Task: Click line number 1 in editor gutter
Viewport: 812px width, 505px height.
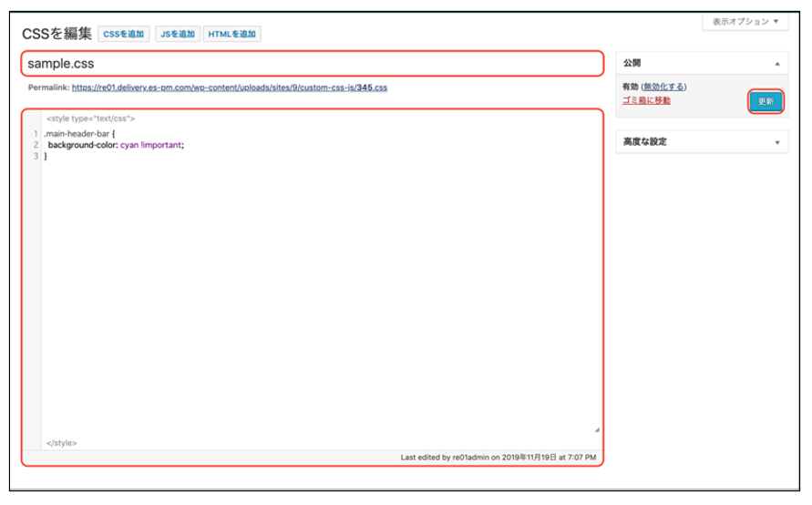Action: pyautogui.click(x=36, y=134)
